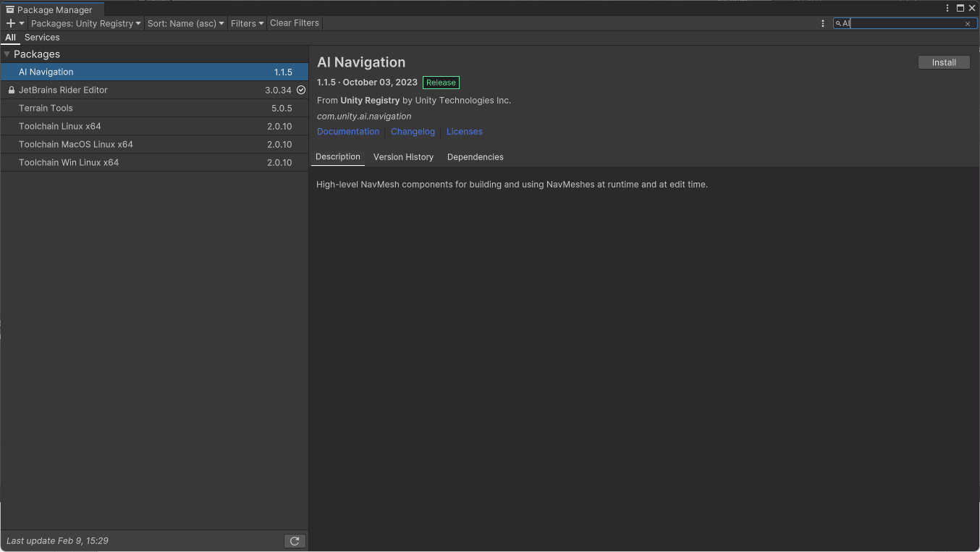Select the Package Manager window tab

coord(52,9)
